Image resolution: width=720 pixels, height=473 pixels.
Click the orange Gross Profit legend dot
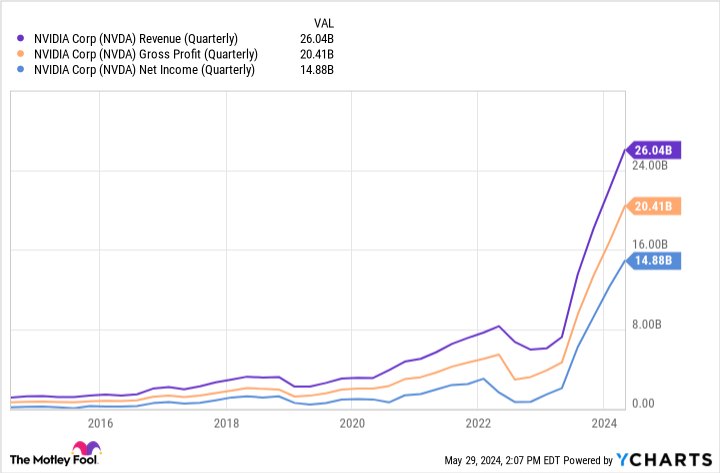[20, 54]
